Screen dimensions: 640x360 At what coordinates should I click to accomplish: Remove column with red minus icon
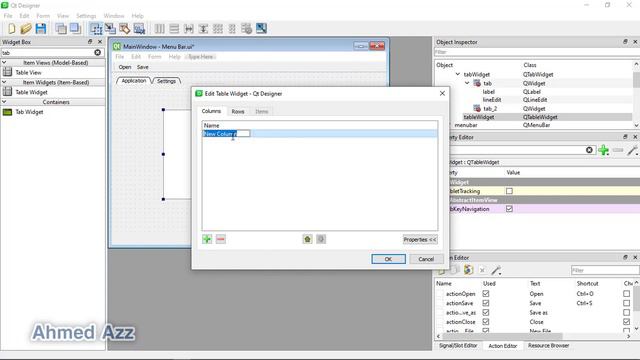[x=221, y=239]
